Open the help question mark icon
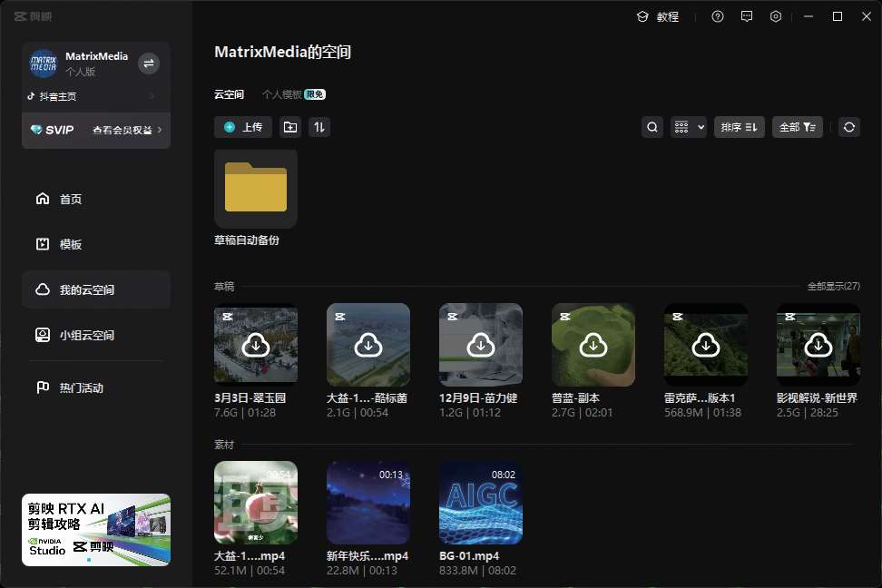 [x=718, y=16]
